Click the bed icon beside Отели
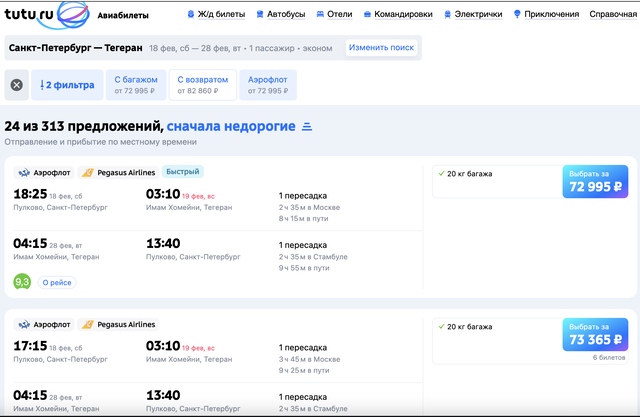Viewport: 640px width, 417px height. [x=320, y=14]
